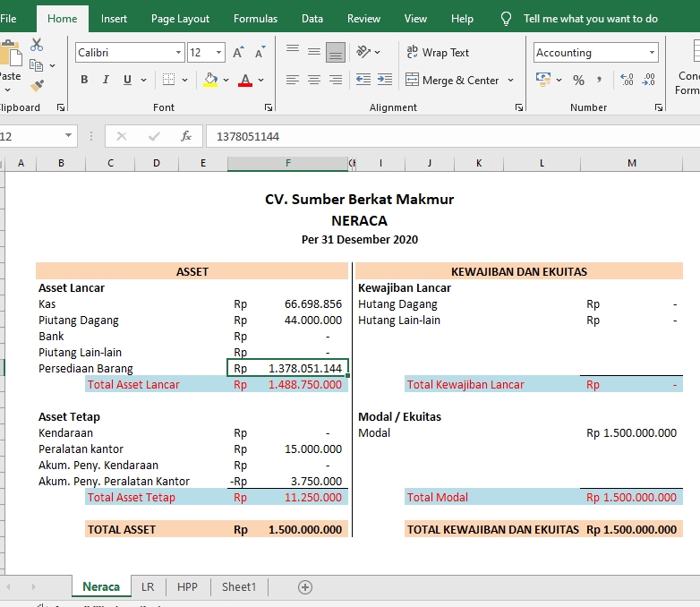700x607 pixels.
Task: Click the percent style icon
Action: 578,81
